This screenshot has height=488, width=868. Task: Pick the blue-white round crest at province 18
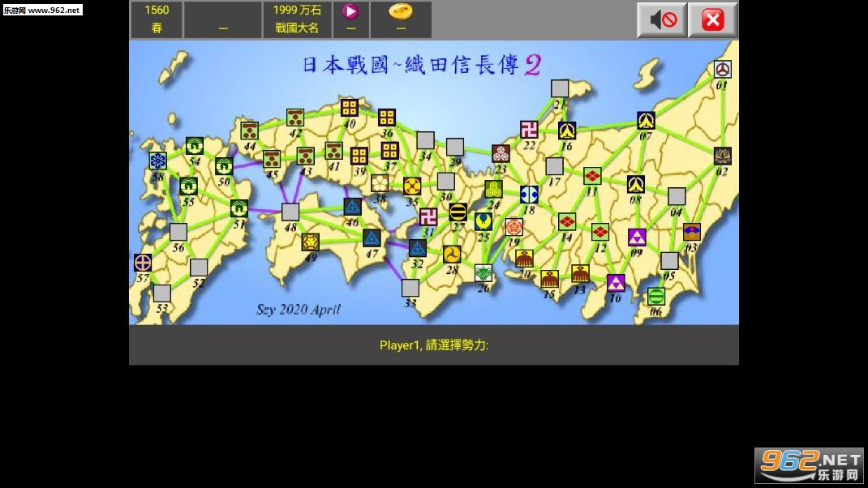529,195
